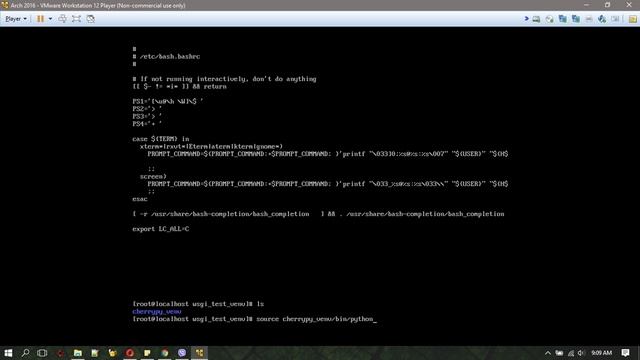Click the '# /etc/bash.bashrc' comment line
Viewport: 640px width, 360px height.
[166, 56]
